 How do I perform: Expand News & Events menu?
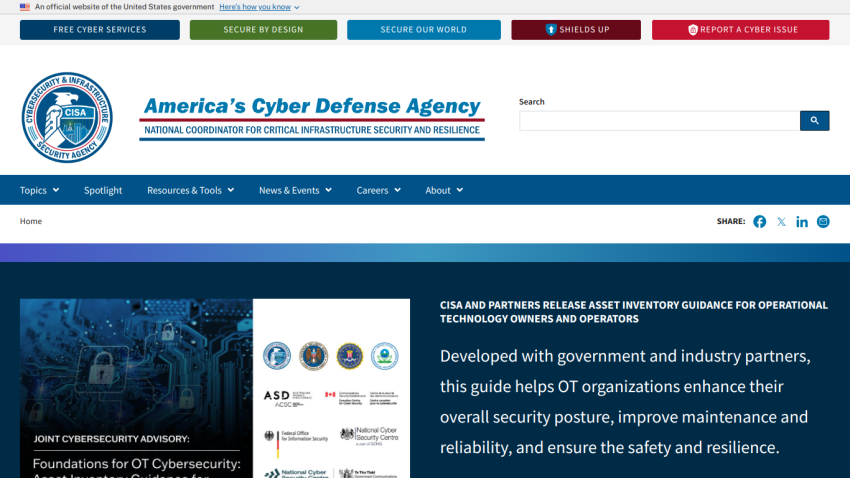click(295, 190)
